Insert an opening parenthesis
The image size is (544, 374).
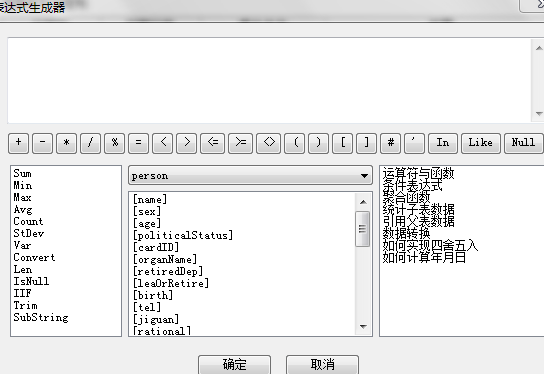coord(295,143)
